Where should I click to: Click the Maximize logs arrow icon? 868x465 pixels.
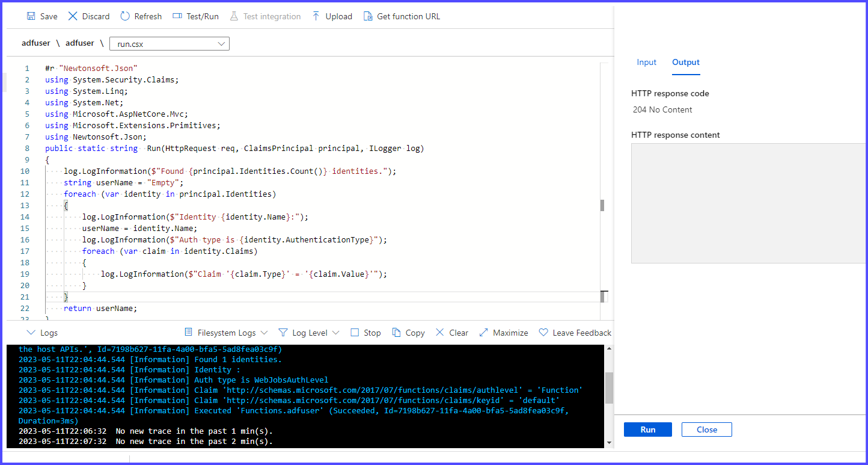[484, 333]
